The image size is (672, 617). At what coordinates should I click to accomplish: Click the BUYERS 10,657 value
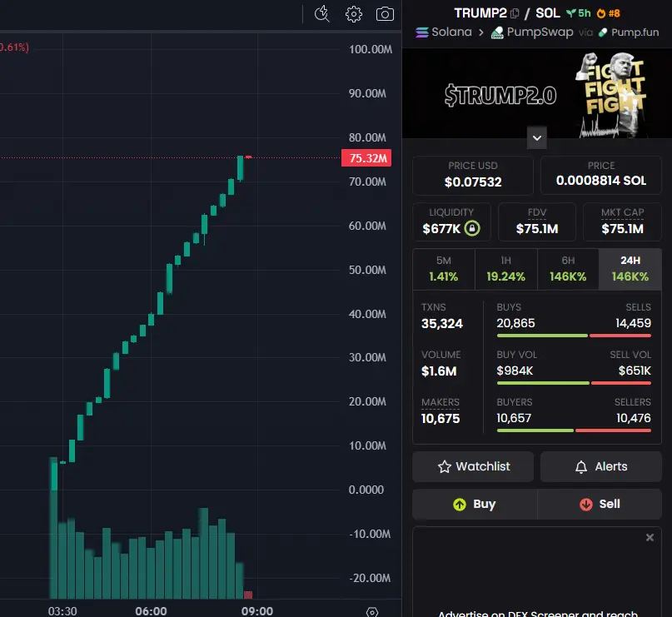click(514, 418)
